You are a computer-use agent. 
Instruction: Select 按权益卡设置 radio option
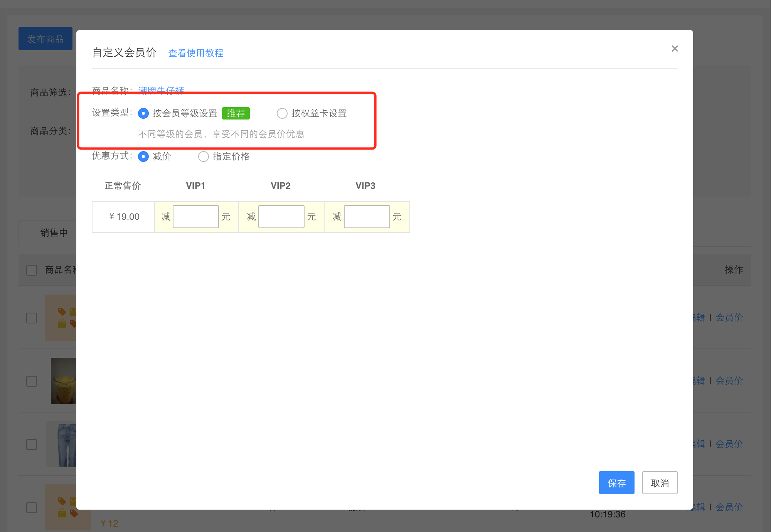tap(282, 113)
